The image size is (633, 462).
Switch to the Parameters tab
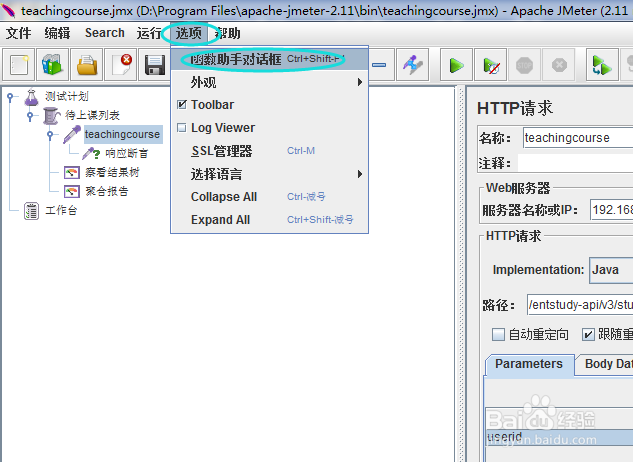[529, 364]
